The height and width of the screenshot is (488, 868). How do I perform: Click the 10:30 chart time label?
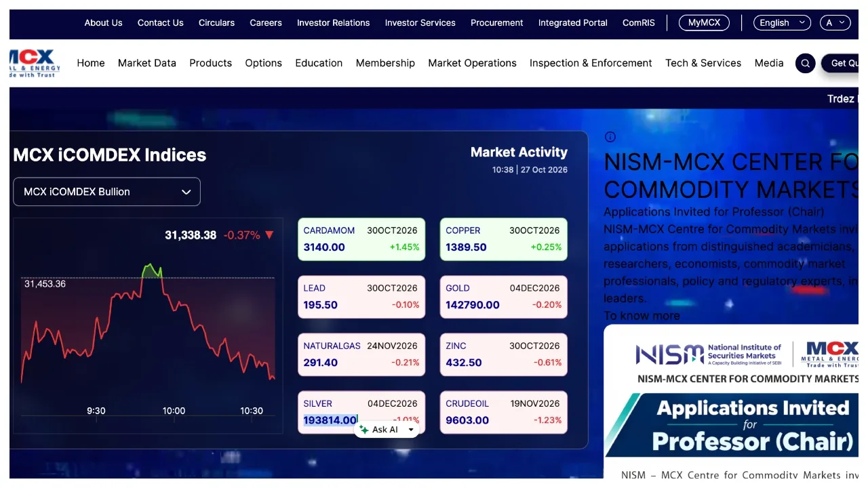(252, 411)
